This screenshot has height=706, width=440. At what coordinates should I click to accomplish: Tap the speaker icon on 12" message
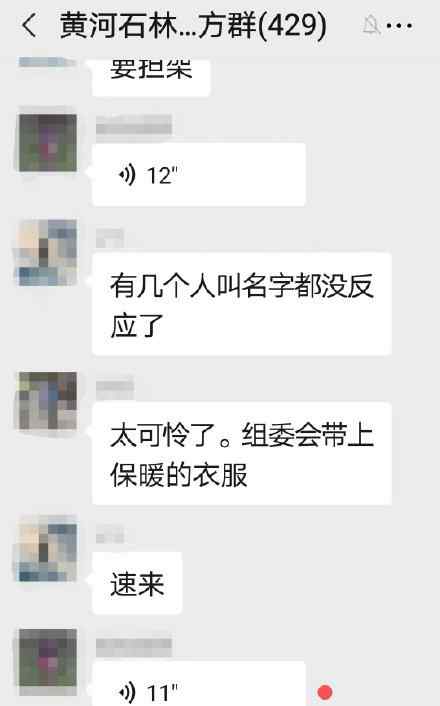[127, 175]
